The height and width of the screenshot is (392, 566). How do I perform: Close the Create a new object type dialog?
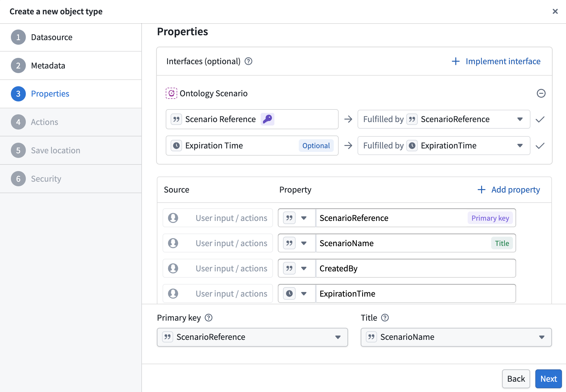click(555, 11)
